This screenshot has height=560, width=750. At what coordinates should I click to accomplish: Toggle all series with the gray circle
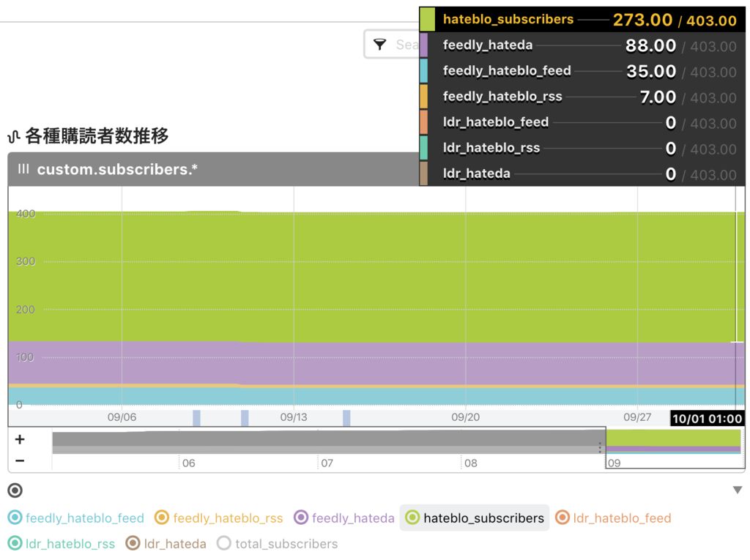(x=15, y=490)
